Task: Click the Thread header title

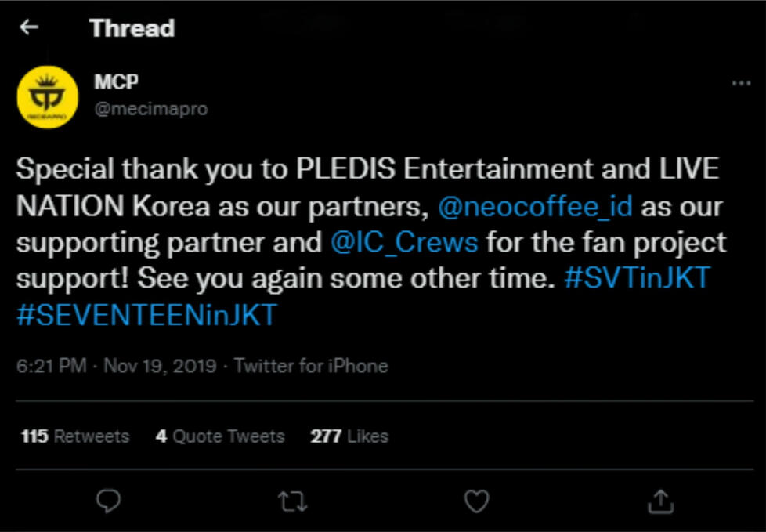Action: (132, 28)
